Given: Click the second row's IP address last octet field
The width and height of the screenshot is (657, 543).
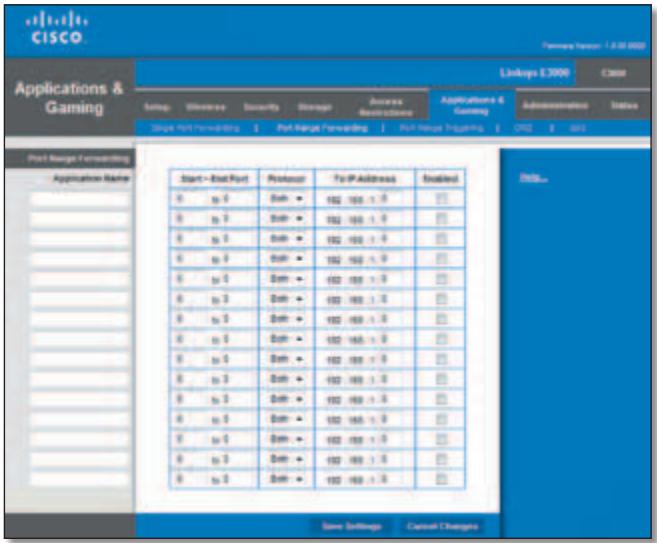Looking at the screenshot, I should pos(392,219).
